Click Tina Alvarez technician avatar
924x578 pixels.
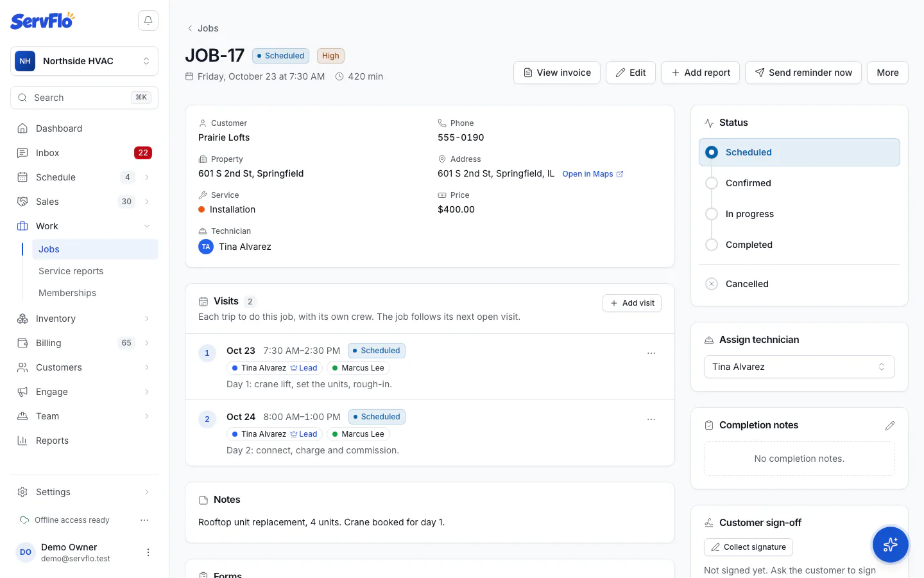[x=206, y=247]
